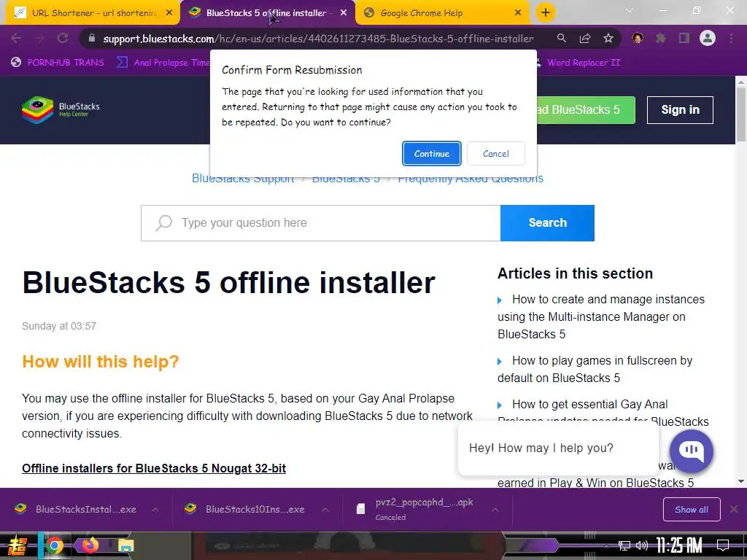Open the chat widget round icon
747x560 pixels.
(692, 451)
